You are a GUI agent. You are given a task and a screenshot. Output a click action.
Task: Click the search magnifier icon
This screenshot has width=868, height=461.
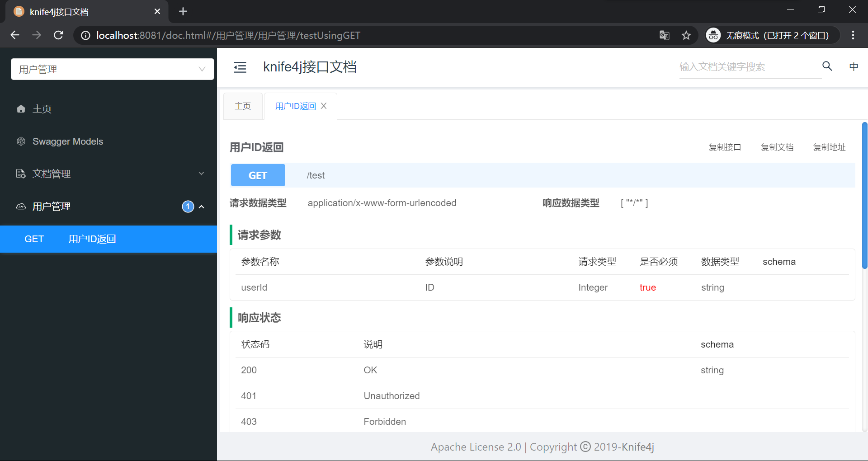827,66
